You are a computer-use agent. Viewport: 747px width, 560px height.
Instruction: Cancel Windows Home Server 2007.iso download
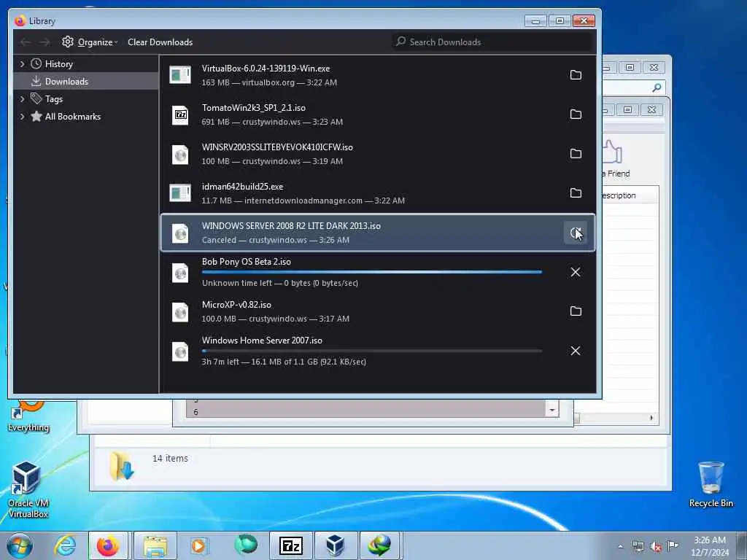coord(576,351)
